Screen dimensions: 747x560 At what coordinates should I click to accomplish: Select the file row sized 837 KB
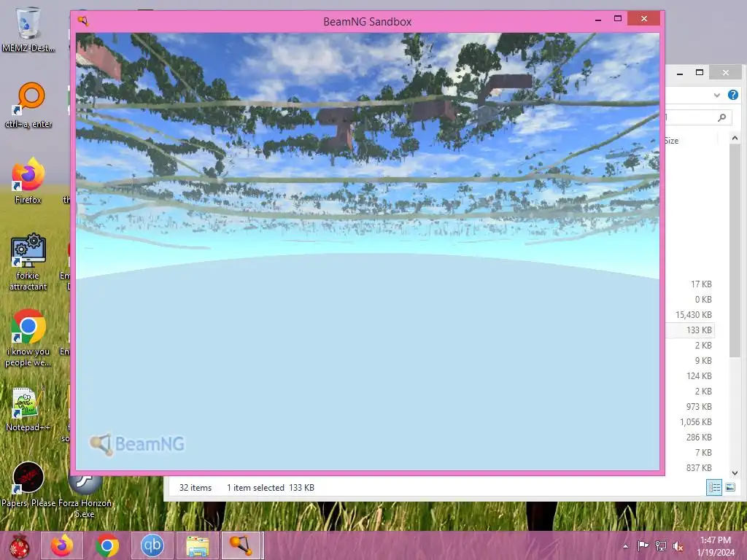coord(689,467)
